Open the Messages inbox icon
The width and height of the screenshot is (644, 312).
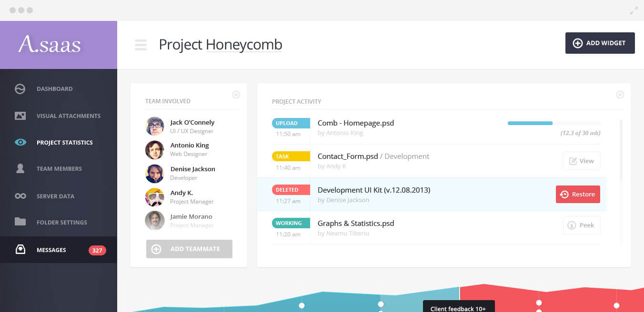20,250
